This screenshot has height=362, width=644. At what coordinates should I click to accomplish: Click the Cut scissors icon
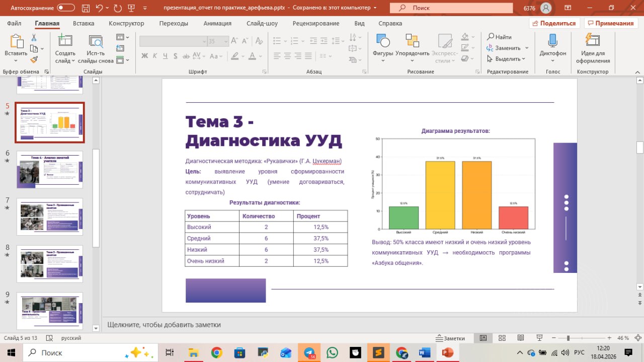click(x=34, y=38)
